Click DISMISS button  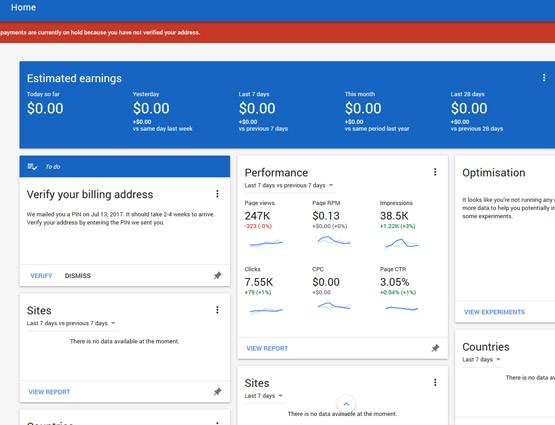coord(78,276)
